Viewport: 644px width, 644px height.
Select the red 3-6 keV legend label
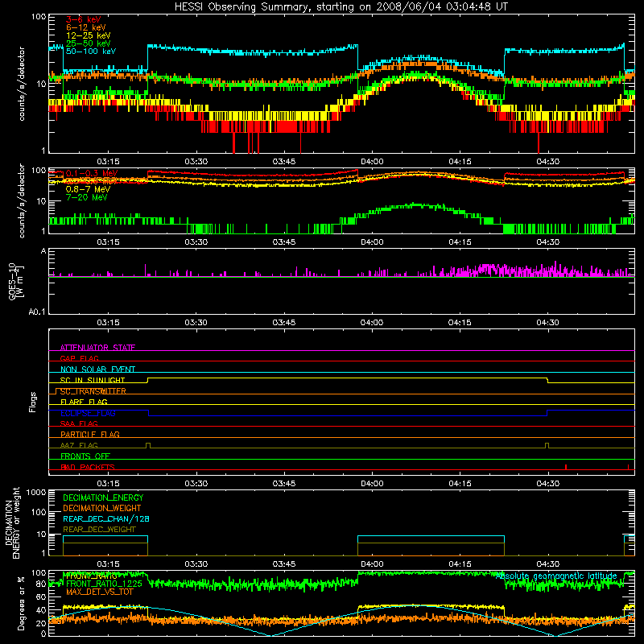[84, 19]
